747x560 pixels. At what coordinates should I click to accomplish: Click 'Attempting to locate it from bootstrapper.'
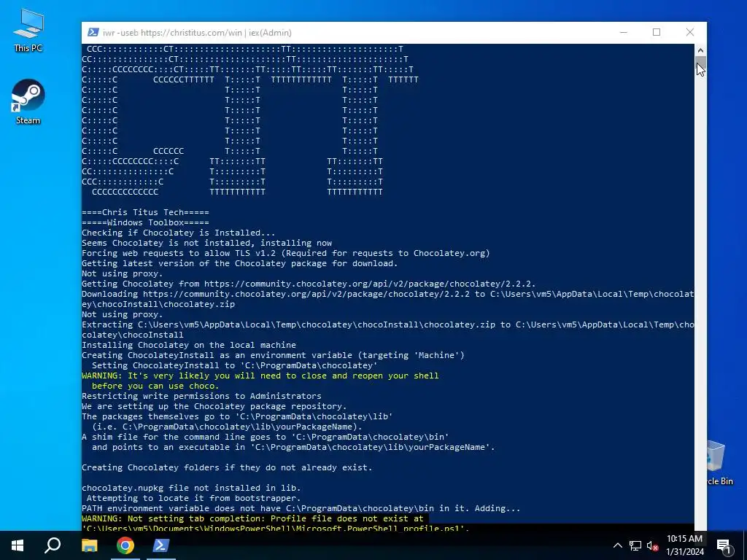coord(194,498)
